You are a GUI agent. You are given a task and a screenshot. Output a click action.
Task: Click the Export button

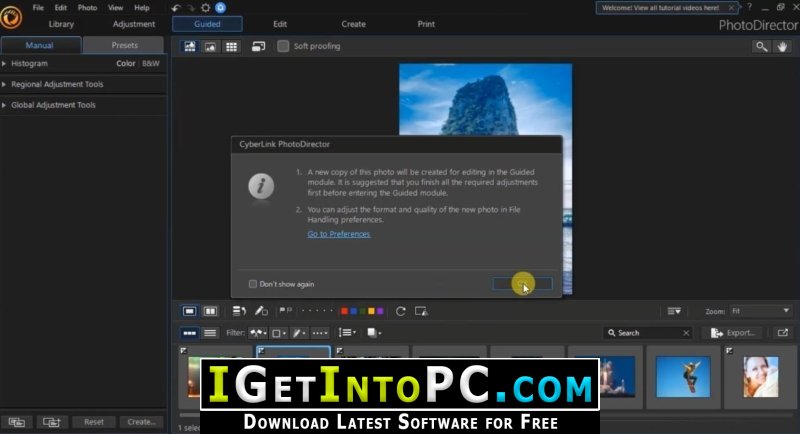(733, 333)
